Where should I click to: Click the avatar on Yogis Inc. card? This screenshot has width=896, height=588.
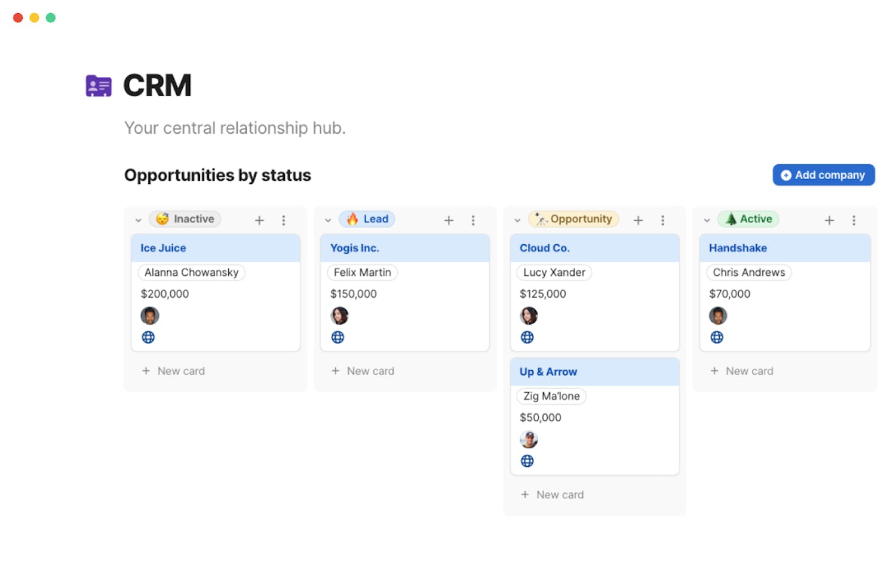pos(339,316)
